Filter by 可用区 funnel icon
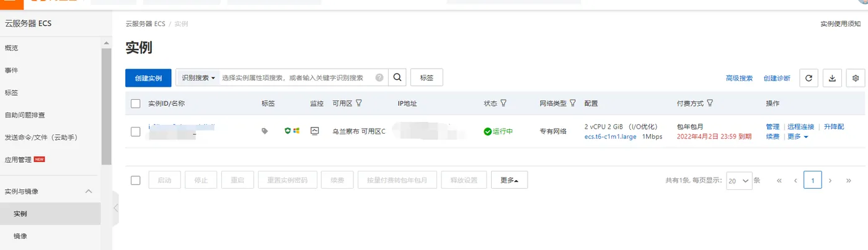Image resolution: width=868 pixels, height=250 pixels. [358, 103]
